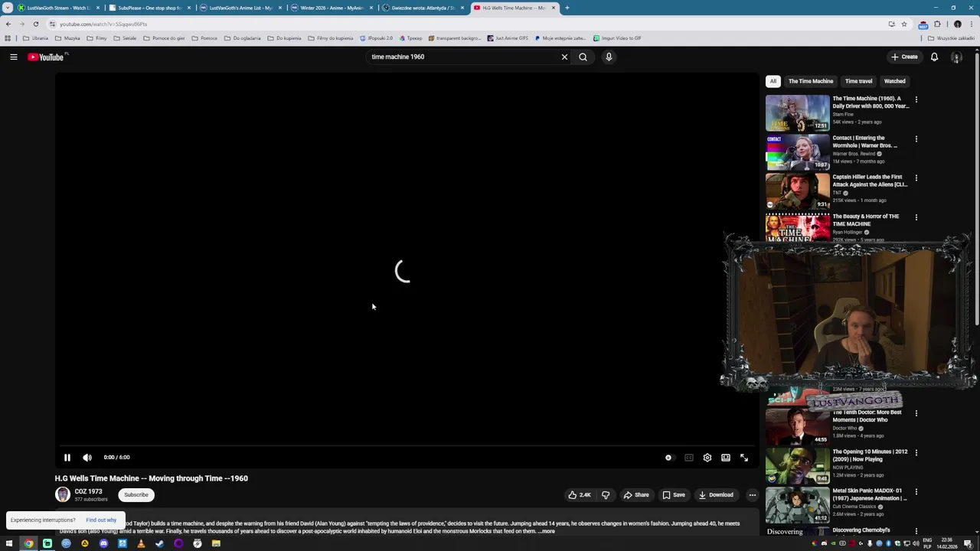980x551 pixels.
Task: Open options for The Time Machine (1960) video
Action: [916, 99]
